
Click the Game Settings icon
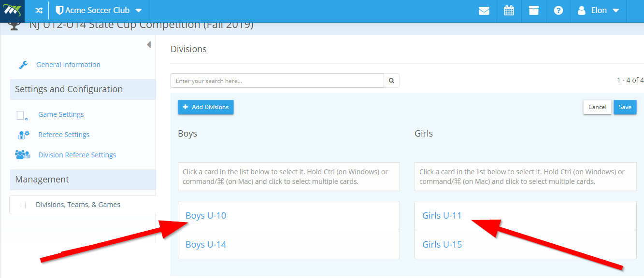tap(22, 115)
